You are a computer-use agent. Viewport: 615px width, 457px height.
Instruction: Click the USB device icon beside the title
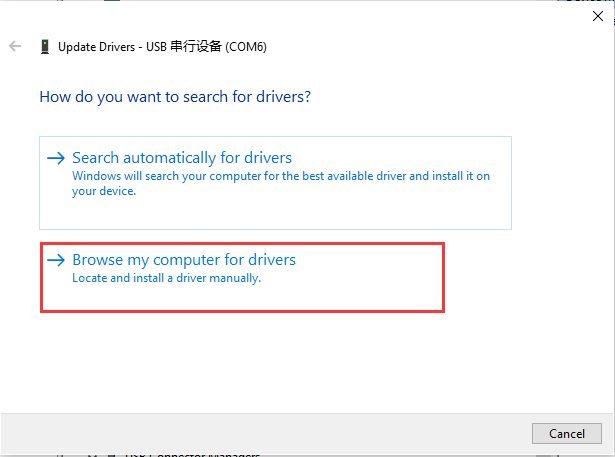(45, 46)
